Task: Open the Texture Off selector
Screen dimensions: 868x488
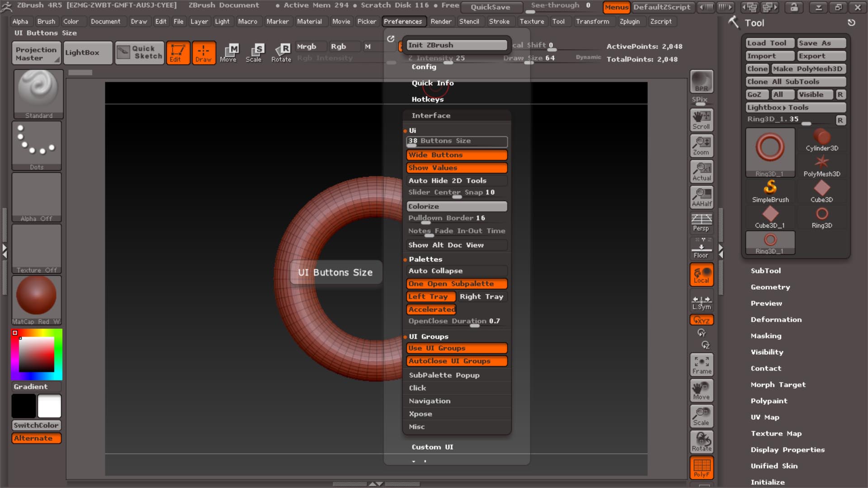Action: [x=37, y=249]
